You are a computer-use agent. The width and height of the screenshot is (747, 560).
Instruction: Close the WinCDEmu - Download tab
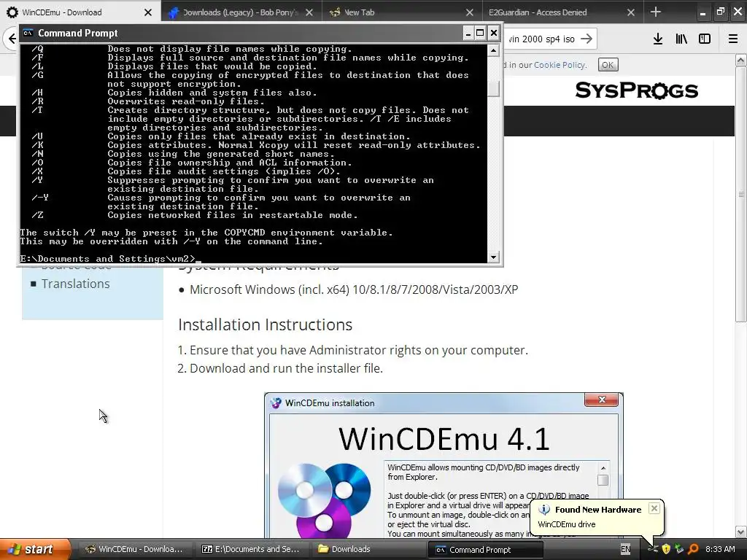(x=148, y=12)
